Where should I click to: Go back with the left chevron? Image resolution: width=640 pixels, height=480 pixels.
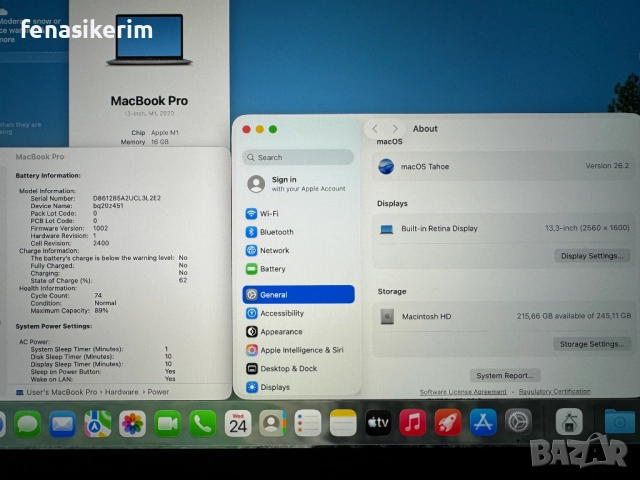[x=375, y=129]
